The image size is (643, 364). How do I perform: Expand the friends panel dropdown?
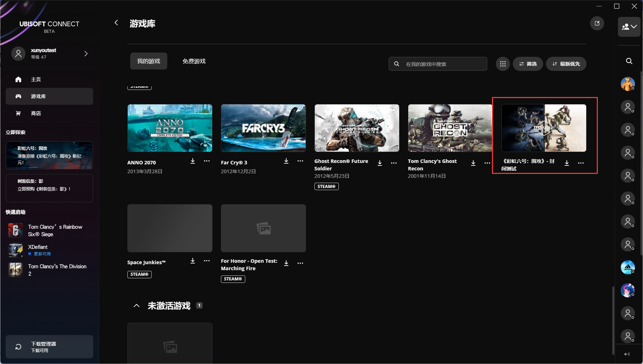coord(629,27)
